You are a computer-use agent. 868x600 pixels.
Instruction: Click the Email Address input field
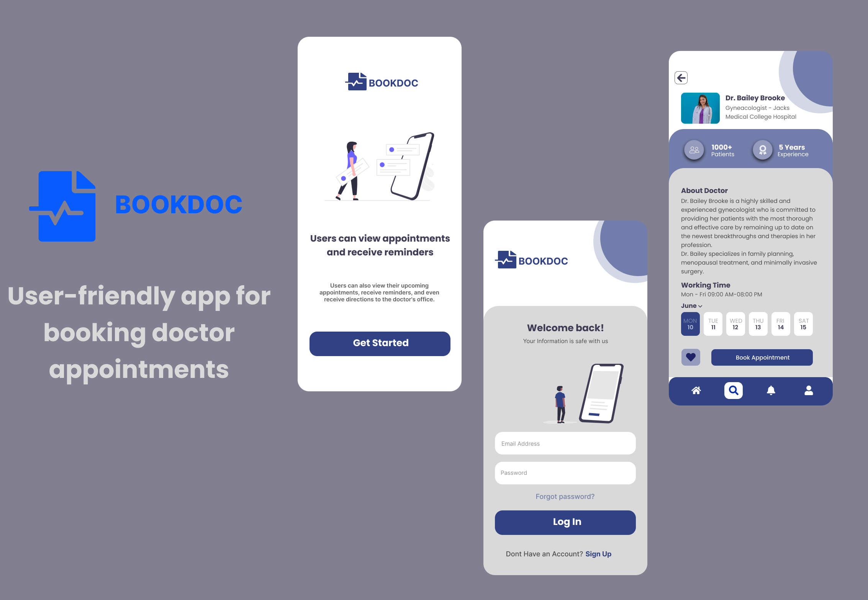(566, 443)
